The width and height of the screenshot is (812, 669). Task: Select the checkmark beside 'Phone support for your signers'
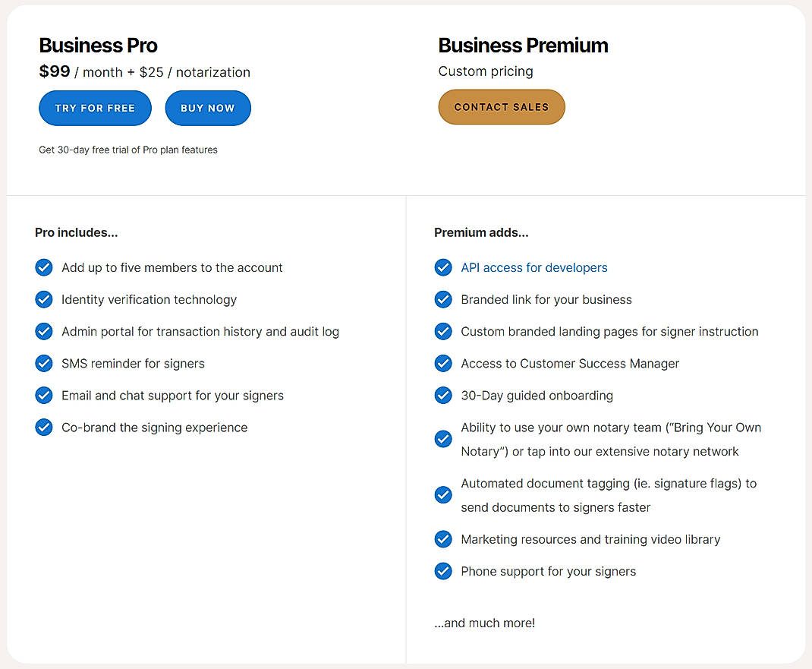pos(443,571)
